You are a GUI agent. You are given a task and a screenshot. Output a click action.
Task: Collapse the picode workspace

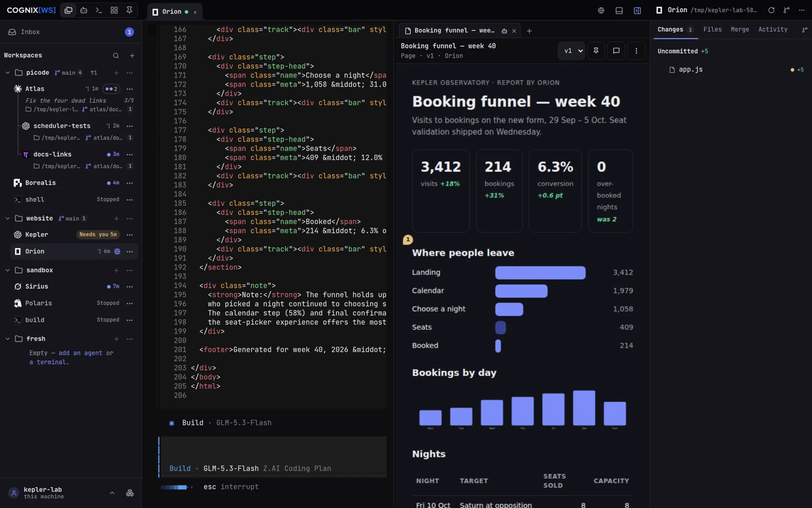(x=7, y=73)
